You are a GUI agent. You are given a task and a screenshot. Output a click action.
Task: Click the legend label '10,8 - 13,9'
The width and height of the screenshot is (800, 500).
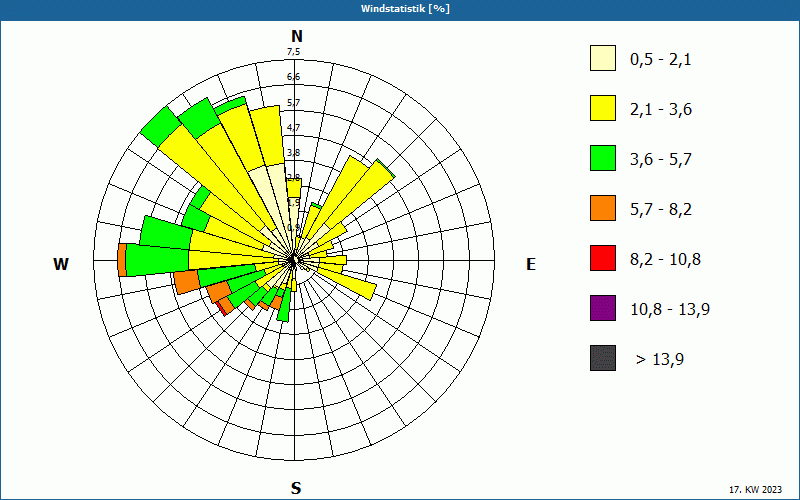click(670, 310)
